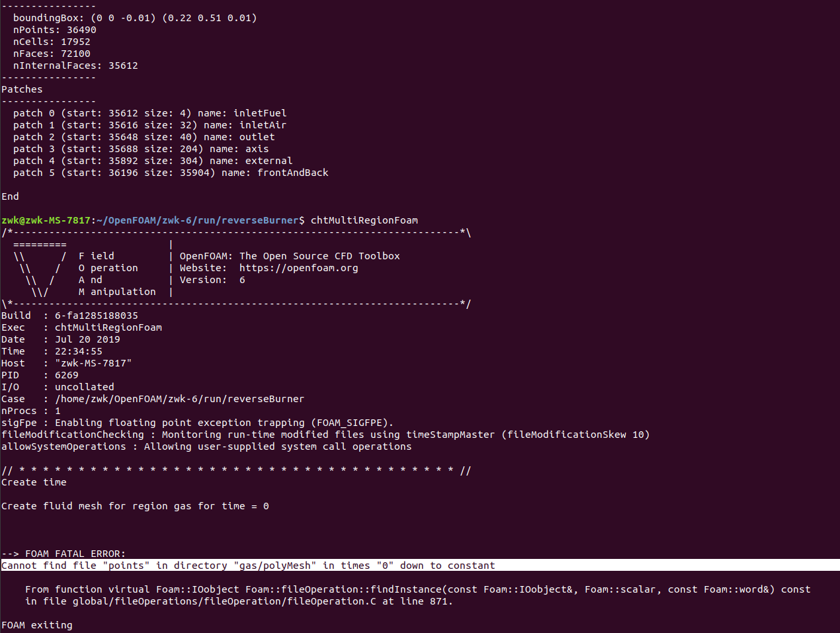Click the Build 6-fa1285188035 line
Image resolution: width=840 pixels, height=633 pixels.
tap(69, 316)
